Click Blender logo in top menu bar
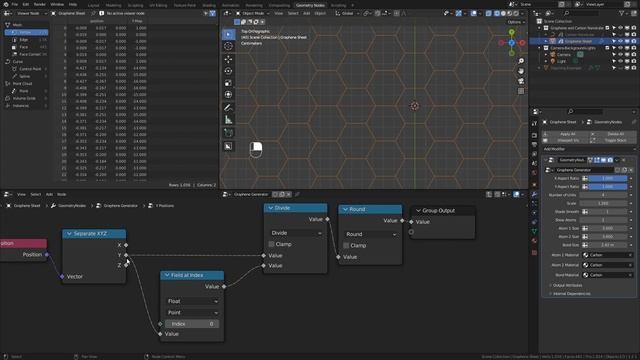This screenshot has width=640, height=360. 6,4
